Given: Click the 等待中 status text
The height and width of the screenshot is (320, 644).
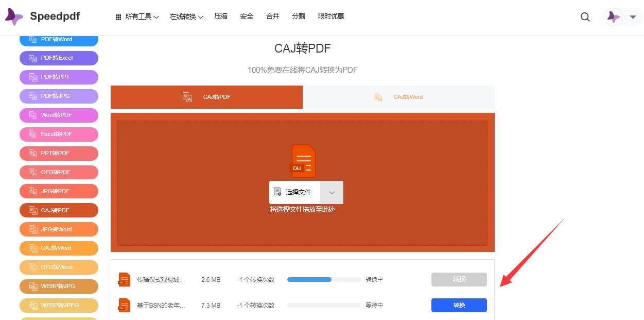Looking at the screenshot, I should pyautogui.click(x=374, y=306).
